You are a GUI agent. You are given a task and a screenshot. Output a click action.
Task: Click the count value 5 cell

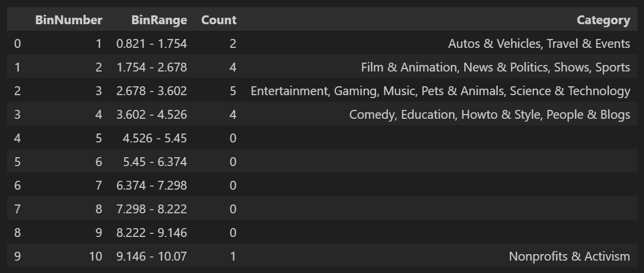[x=232, y=91]
